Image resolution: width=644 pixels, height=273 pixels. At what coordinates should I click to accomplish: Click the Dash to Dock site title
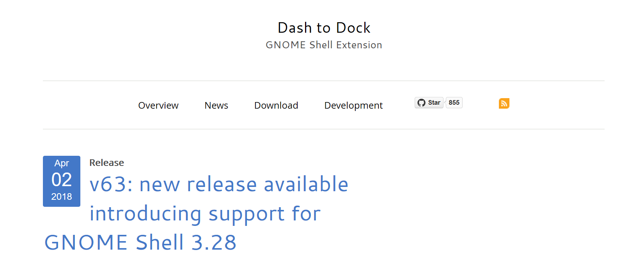(x=324, y=27)
